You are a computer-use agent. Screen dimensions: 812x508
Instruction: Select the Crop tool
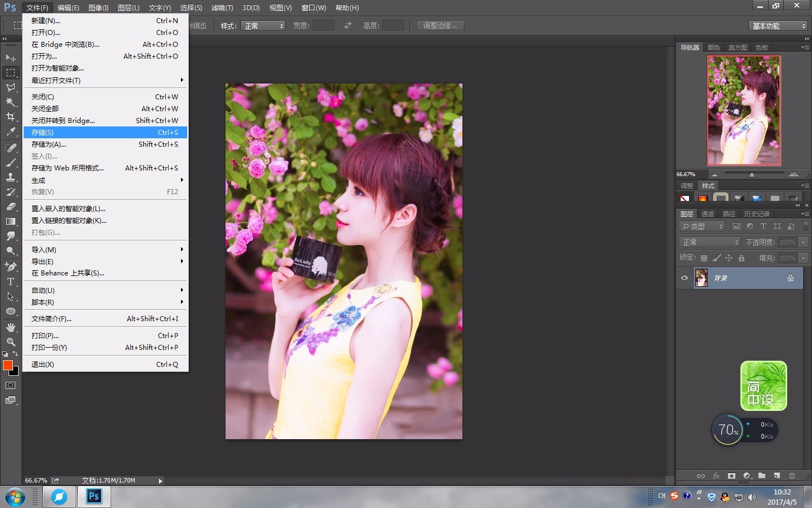coord(11,117)
